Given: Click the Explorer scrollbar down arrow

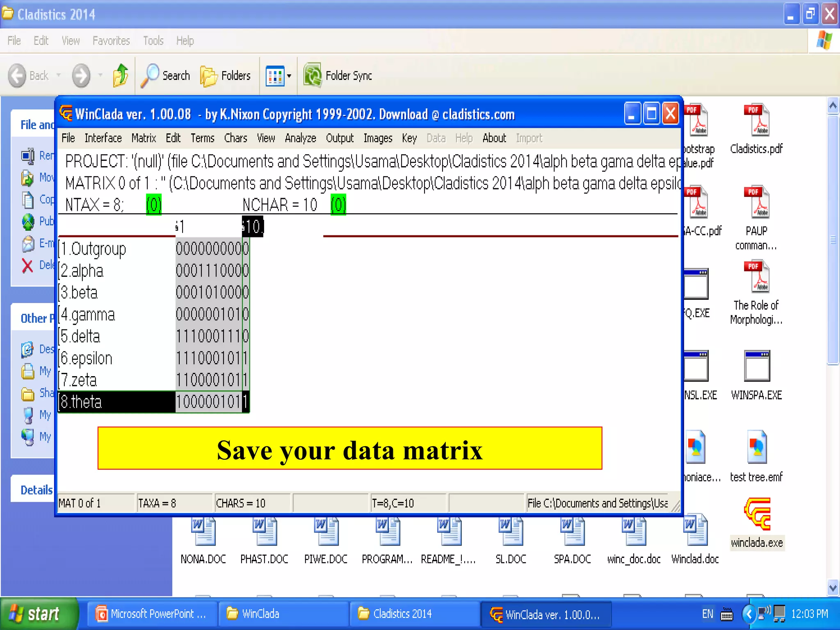Looking at the screenshot, I should [x=833, y=587].
